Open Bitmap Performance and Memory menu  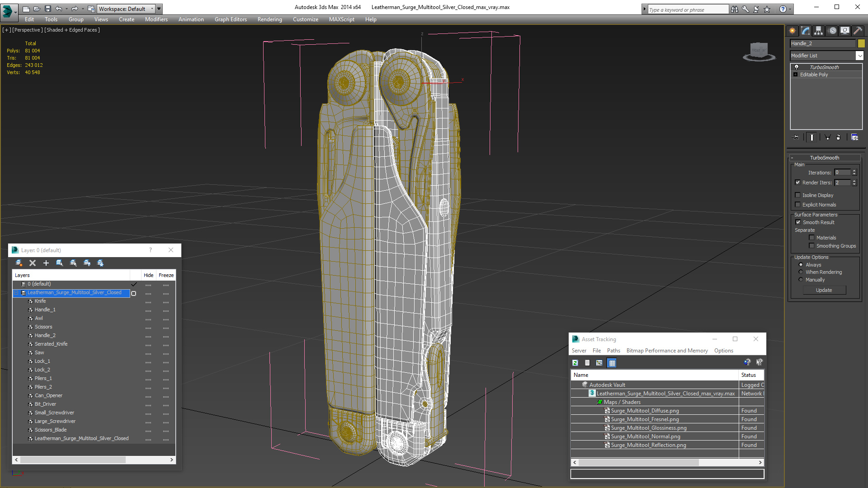[x=667, y=351]
